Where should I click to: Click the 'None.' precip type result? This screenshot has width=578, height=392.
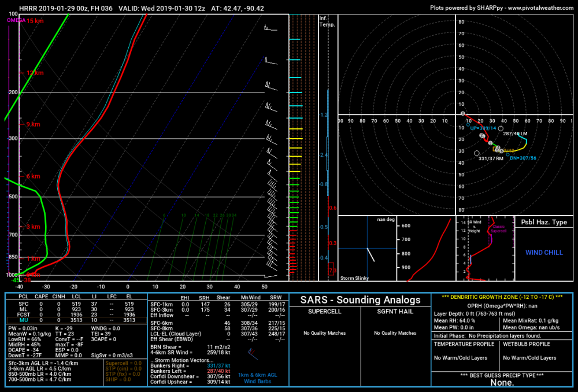pyautogui.click(x=502, y=383)
